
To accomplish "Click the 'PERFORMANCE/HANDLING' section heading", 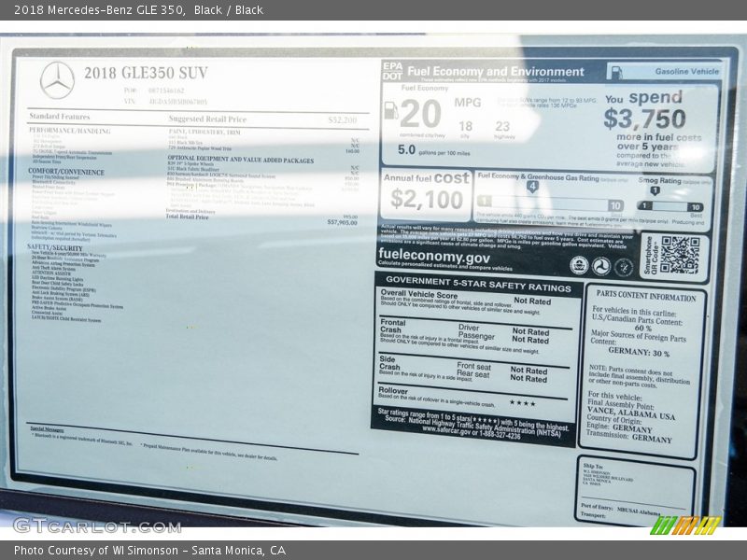I will (x=69, y=131).
